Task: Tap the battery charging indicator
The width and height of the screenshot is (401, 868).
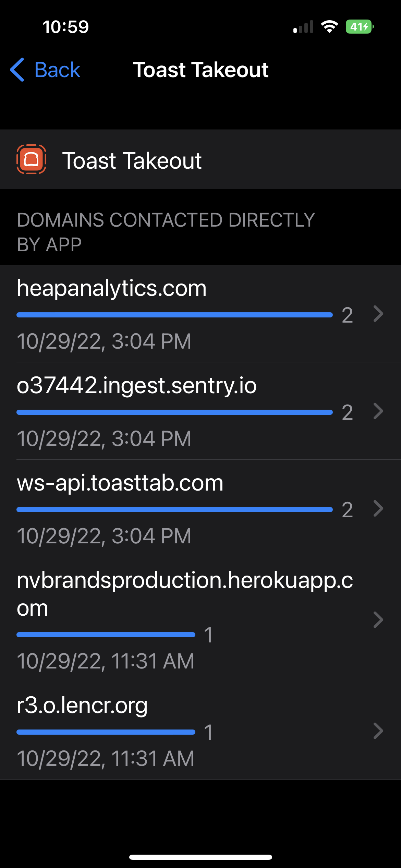Action: click(359, 27)
